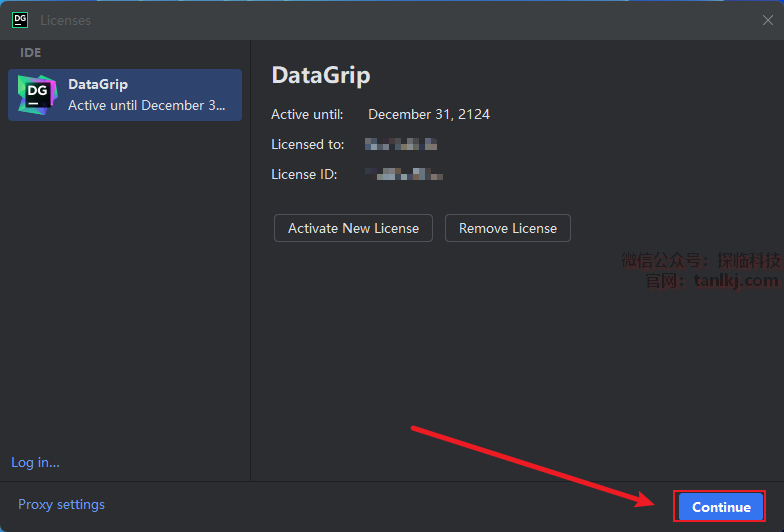
Task: Select the DataGrip item in IDE list
Action: [125, 95]
